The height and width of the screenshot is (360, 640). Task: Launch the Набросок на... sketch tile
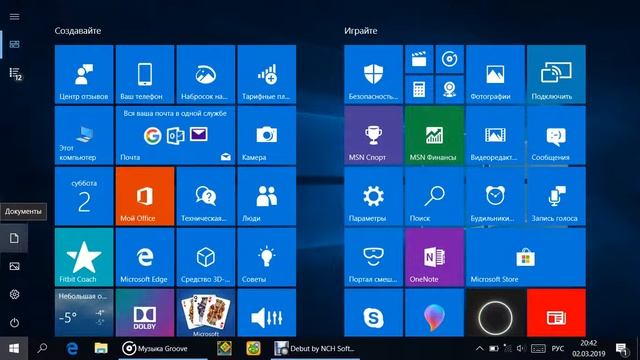pos(206,74)
